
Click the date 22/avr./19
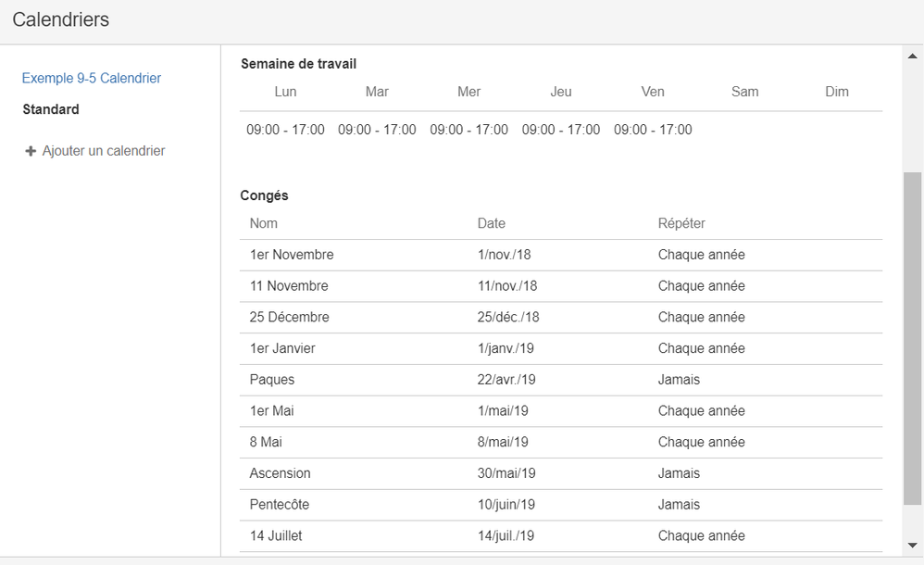click(x=506, y=380)
